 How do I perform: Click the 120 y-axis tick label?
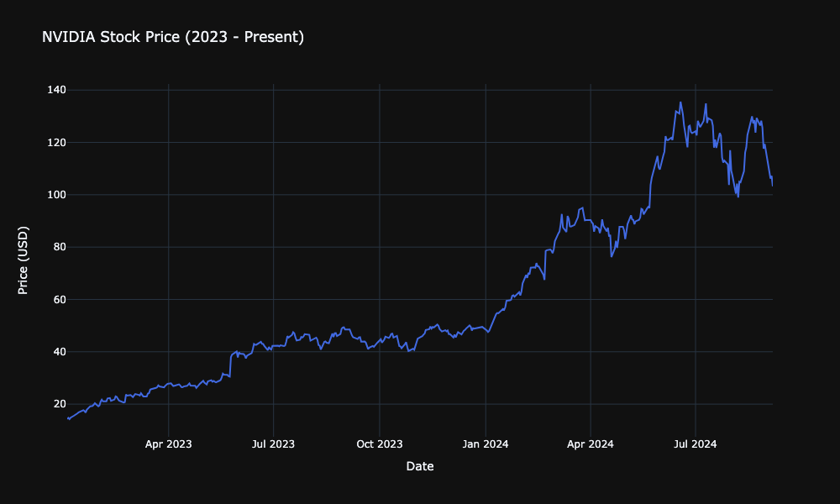coord(57,143)
